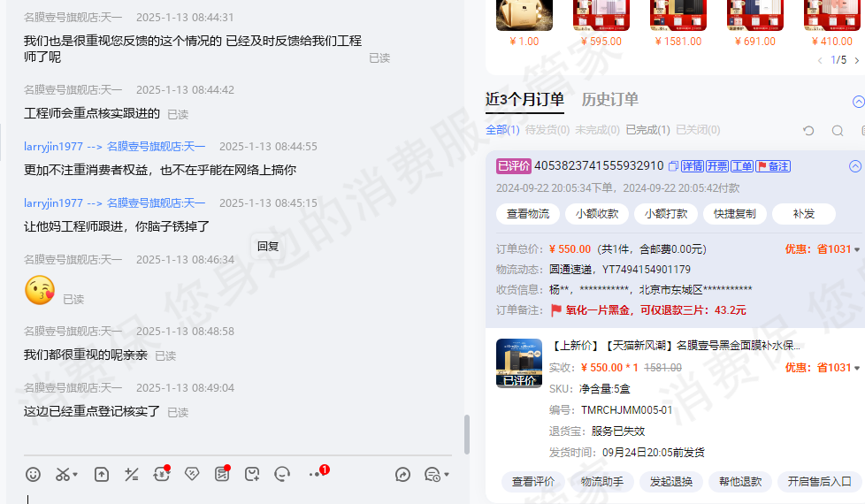
Task: Select the 全部(1) order filter
Action: point(502,130)
